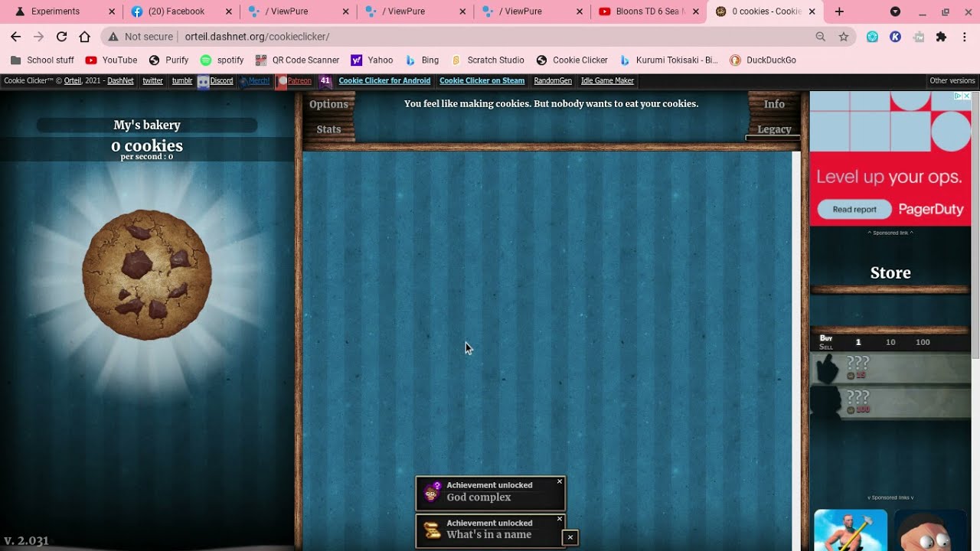Switch to the Facebook tab
Viewport: 980px width, 551px height.
(x=181, y=11)
